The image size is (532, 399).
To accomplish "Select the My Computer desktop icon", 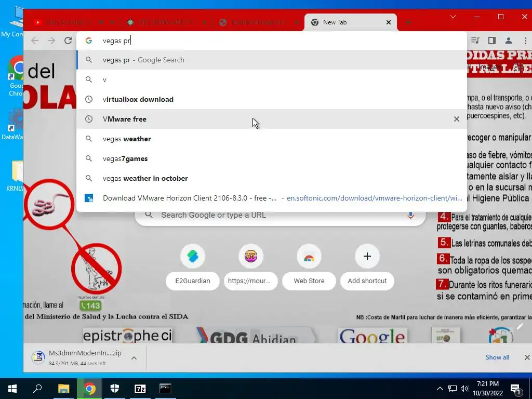I will pos(14,22).
